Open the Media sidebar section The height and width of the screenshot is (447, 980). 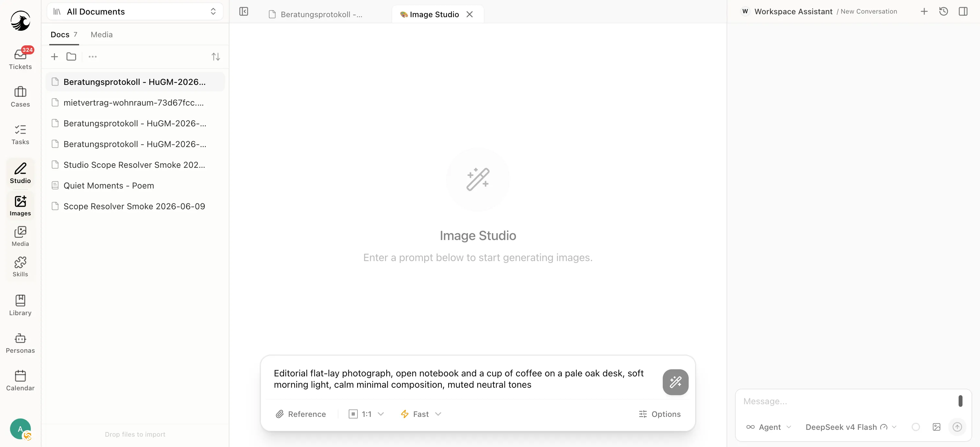click(x=20, y=236)
